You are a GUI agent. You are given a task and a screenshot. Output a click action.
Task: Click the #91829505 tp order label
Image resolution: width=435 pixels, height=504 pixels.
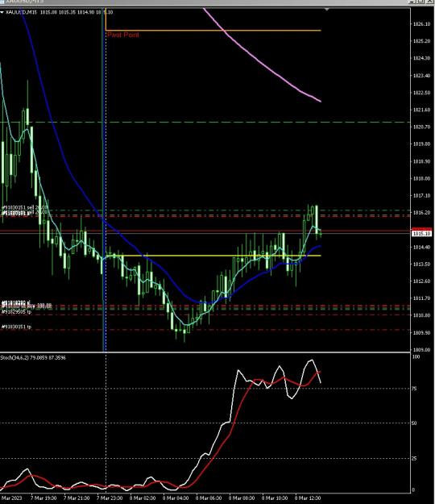(16, 312)
